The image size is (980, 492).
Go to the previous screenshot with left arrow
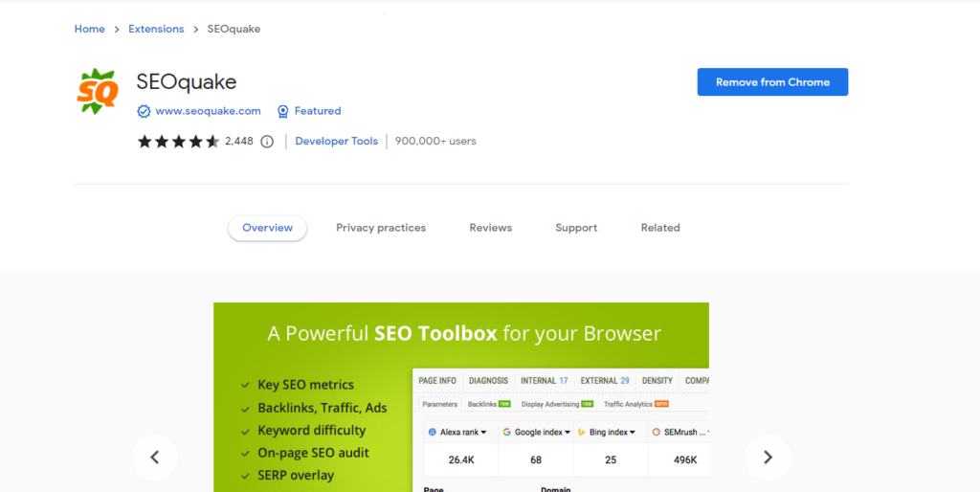[154, 457]
